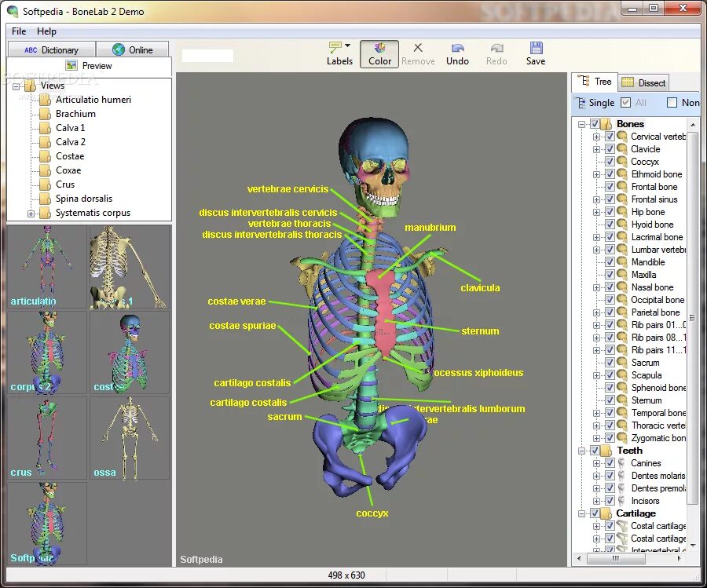Screen dimensions: 707x588
Task: Undo the last action
Action: pos(457,53)
